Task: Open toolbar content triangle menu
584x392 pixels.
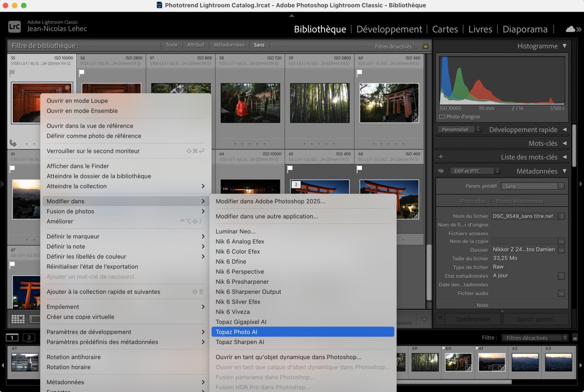Action: [x=424, y=319]
